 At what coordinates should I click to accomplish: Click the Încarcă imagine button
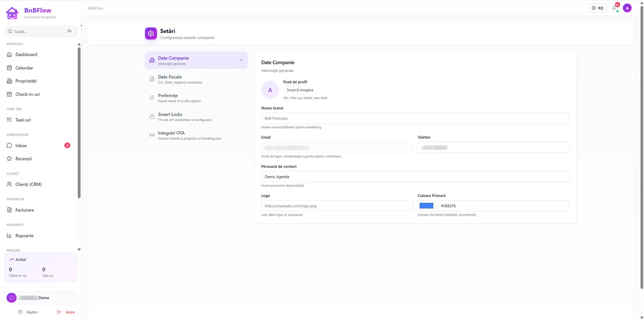point(300,90)
